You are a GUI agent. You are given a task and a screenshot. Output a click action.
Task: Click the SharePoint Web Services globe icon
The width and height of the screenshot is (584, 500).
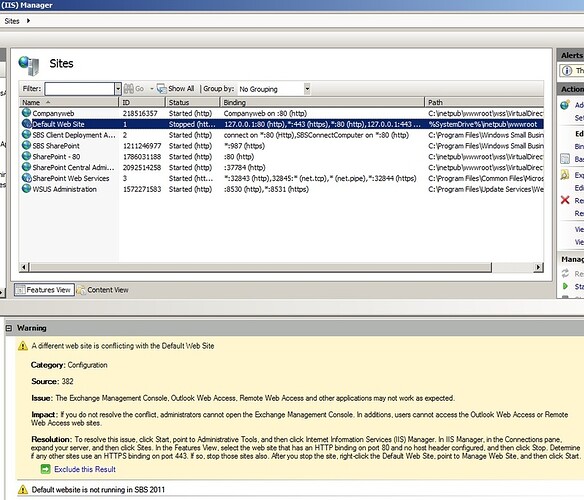coord(26,178)
